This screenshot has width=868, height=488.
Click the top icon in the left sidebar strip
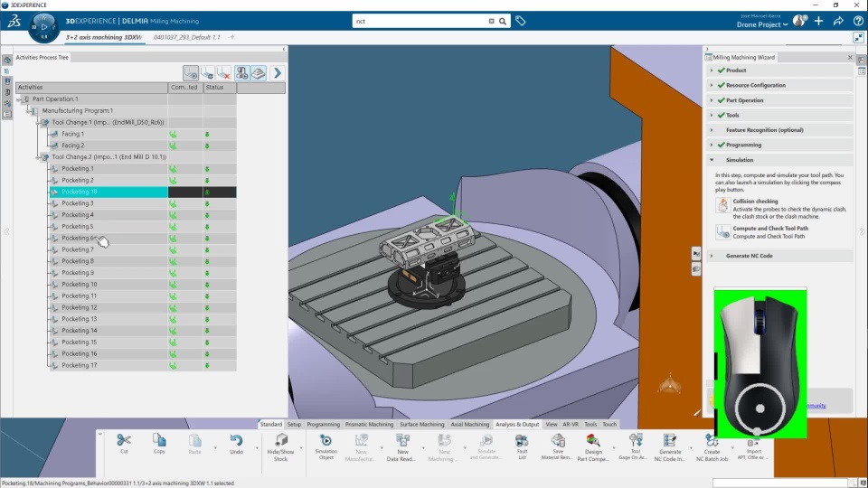point(7,60)
